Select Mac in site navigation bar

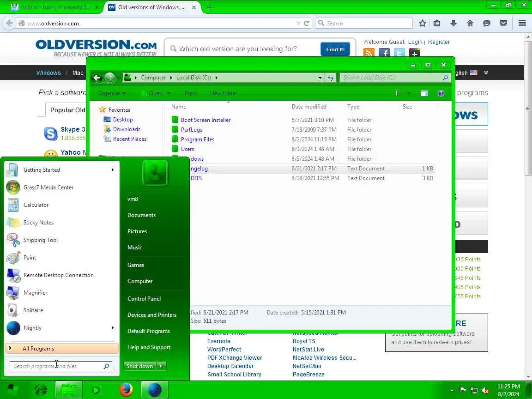point(78,73)
